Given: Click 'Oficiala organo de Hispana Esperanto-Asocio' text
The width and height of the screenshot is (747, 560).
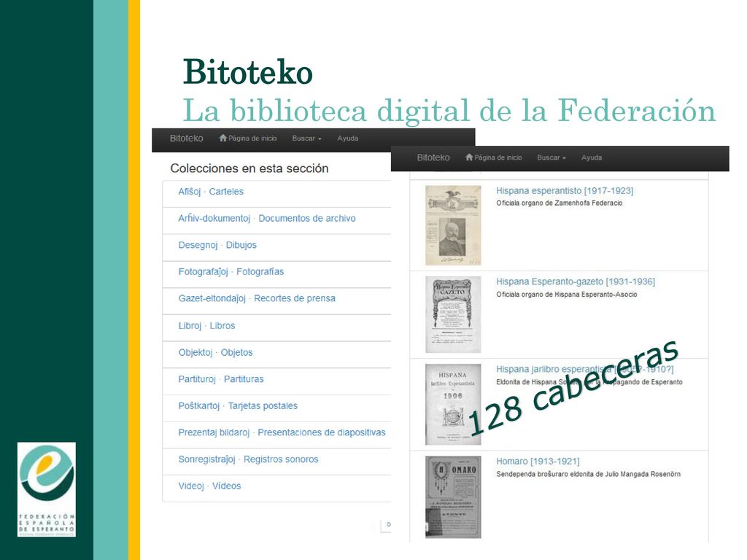Looking at the screenshot, I should click(566, 295).
